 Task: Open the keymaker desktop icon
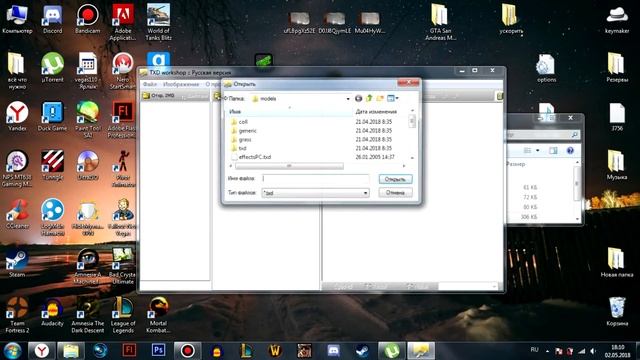point(617,19)
